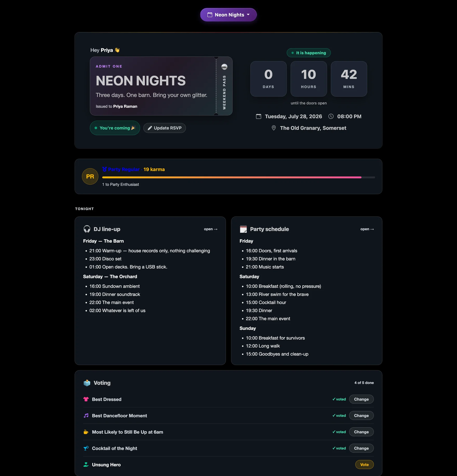Click the disco ball icon on the ticket

tap(224, 67)
